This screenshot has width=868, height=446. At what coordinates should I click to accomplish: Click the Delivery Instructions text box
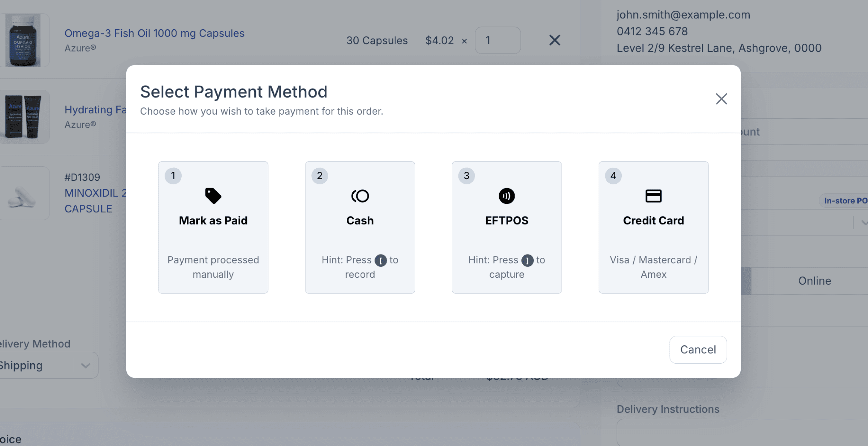[742, 432]
